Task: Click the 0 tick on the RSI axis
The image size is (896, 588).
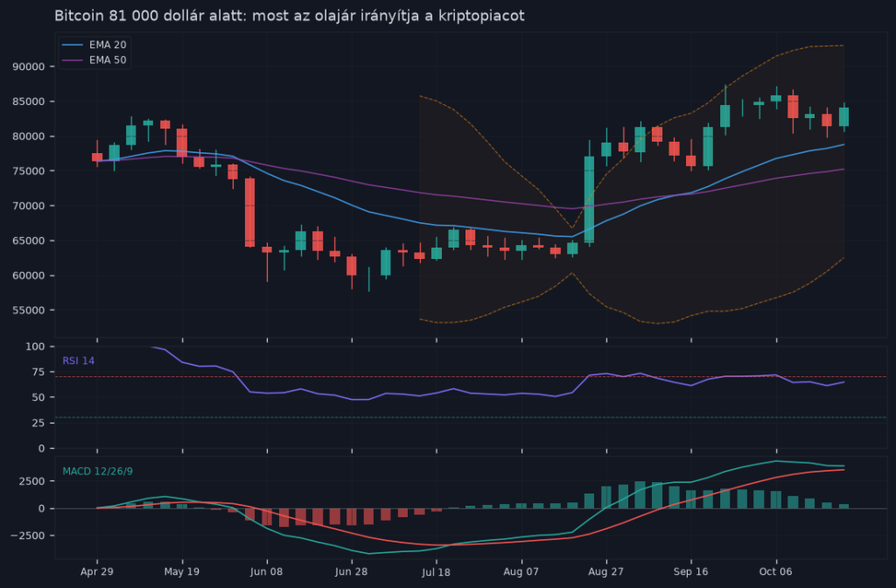Action: [x=42, y=449]
